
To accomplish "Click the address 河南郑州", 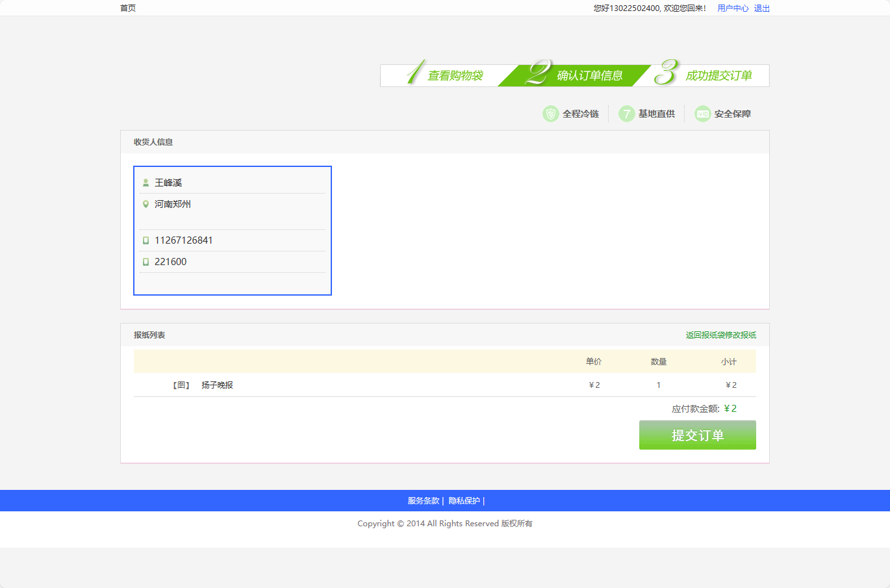I will click(173, 204).
